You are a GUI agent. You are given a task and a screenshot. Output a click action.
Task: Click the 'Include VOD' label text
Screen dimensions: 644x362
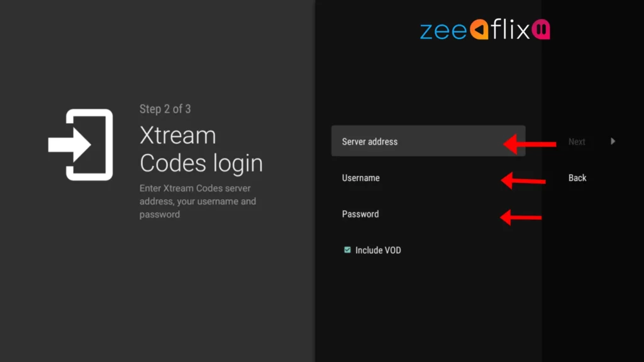coord(378,250)
